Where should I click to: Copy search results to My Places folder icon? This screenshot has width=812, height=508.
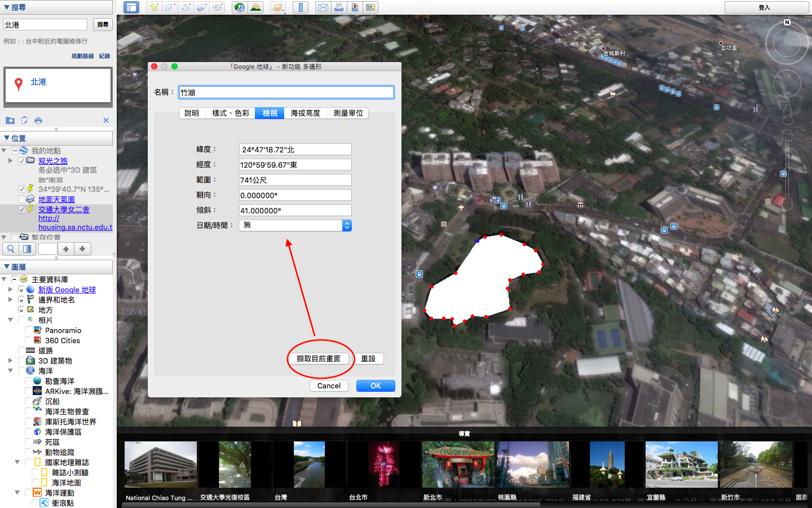tap(10, 120)
